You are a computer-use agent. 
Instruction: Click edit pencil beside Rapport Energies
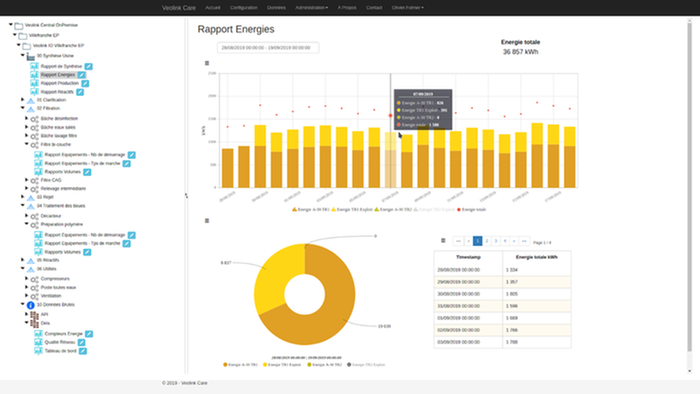(x=82, y=75)
